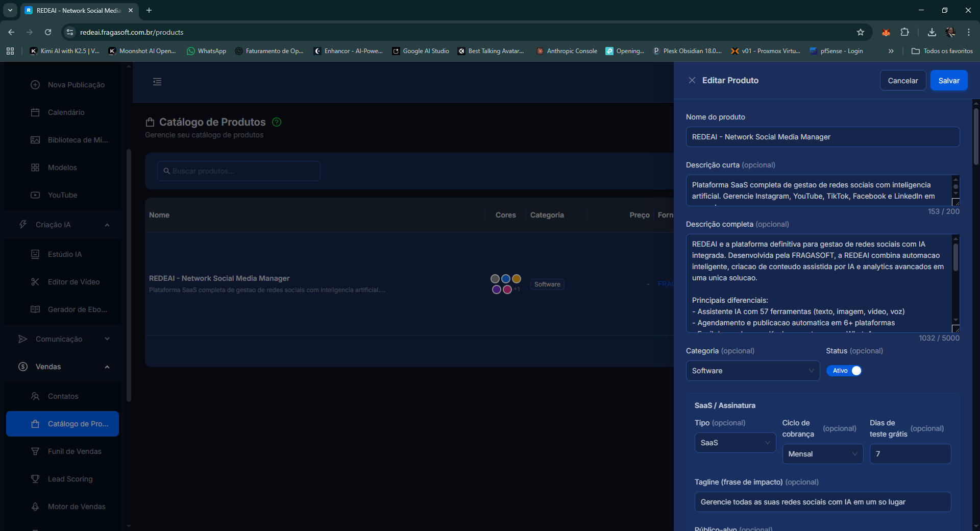Edit the Tagline field
Screen dimensions: 980x531
point(823,502)
